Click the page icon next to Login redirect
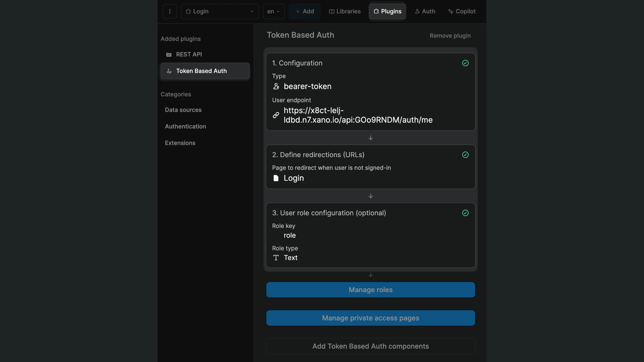This screenshot has width=644, height=362. [x=276, y=178]
